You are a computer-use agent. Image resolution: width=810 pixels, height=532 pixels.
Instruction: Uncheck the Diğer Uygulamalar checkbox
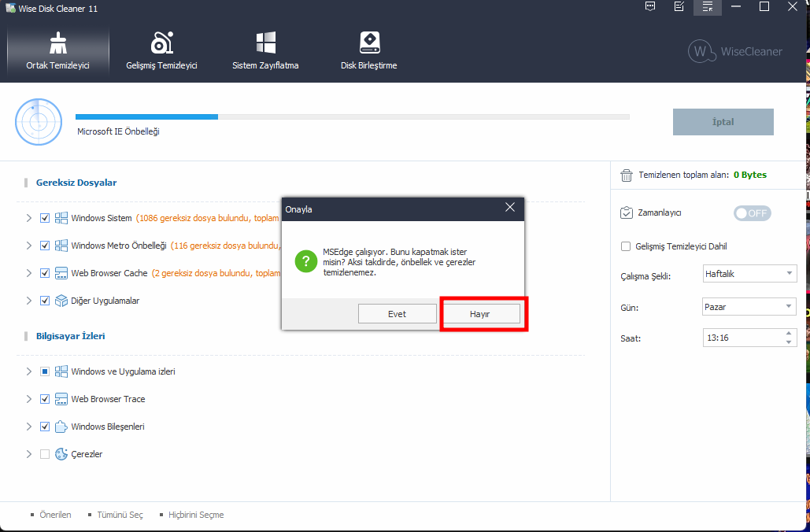pos(45,301)
